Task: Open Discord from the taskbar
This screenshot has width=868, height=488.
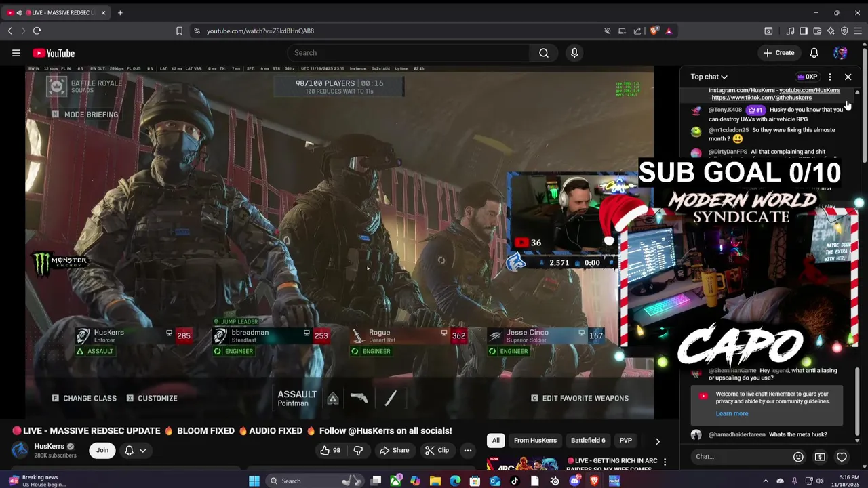Action: (574, 481)
